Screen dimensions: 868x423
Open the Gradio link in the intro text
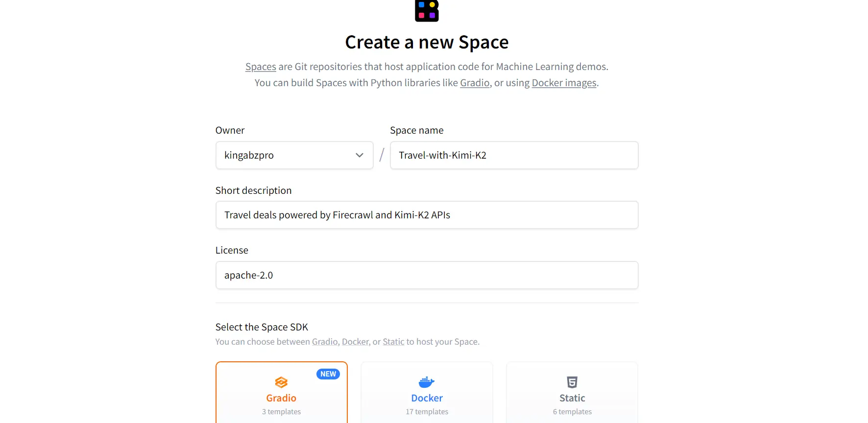(x=474, y=83)
